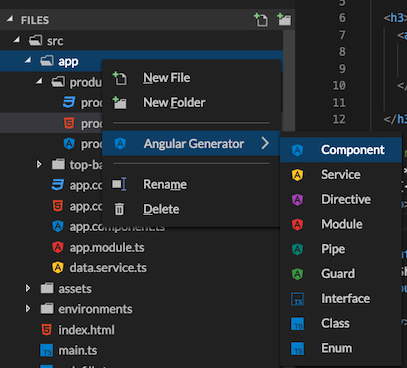Click the blue Angular icon beside Component
The width and height of the screenshot is (407, 368).
297,150
